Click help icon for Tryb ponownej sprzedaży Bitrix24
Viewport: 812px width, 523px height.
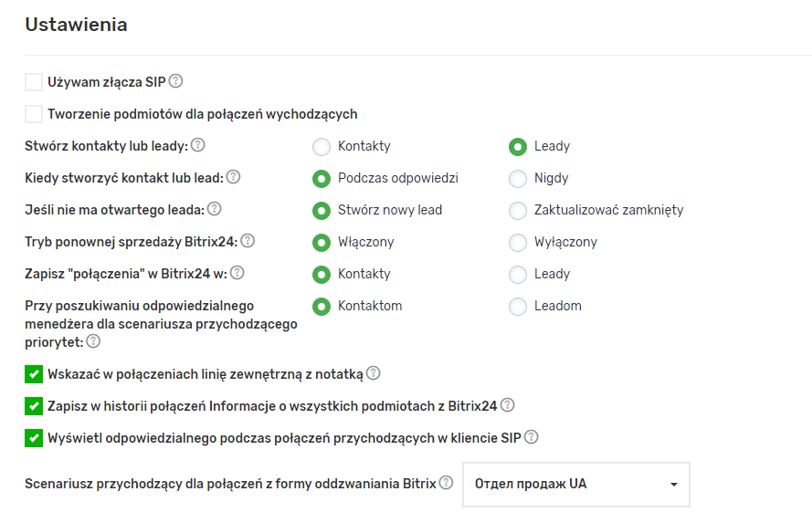coord(248,241)
